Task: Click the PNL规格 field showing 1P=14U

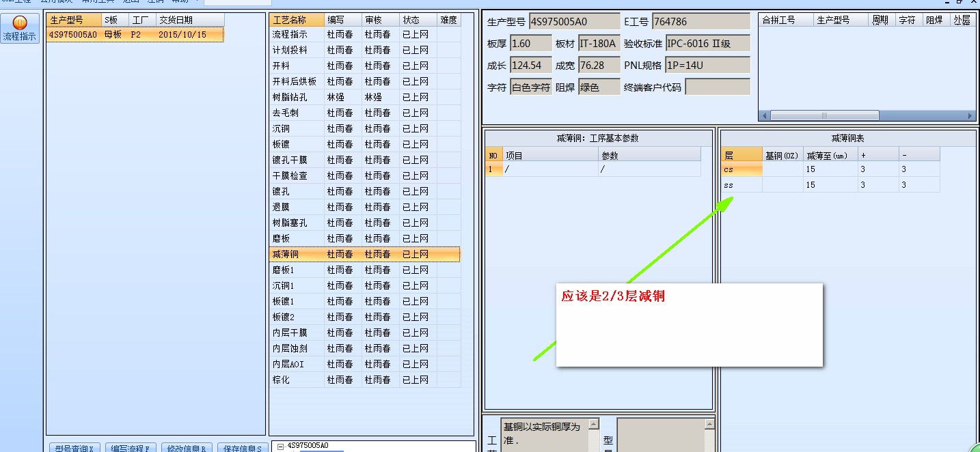Action: click(x=707, y=65)
